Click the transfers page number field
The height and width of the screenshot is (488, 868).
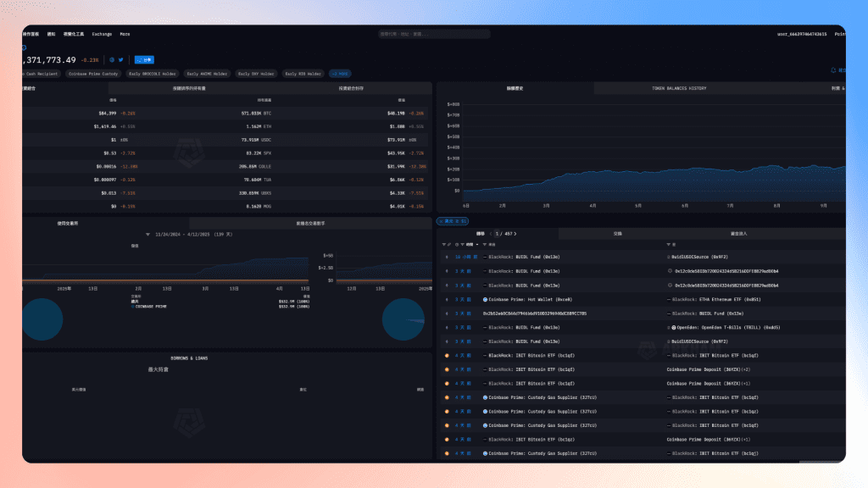(497, 234)
